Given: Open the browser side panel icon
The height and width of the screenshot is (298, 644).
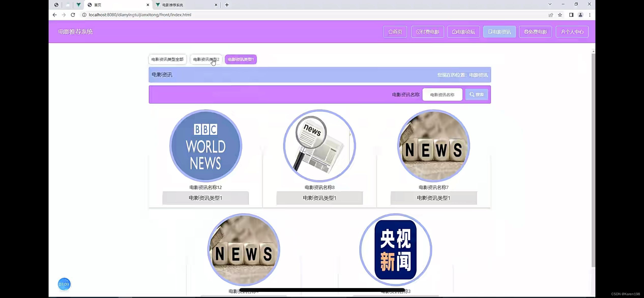Looking at the screenshot, I should click(x=571, y=15).
